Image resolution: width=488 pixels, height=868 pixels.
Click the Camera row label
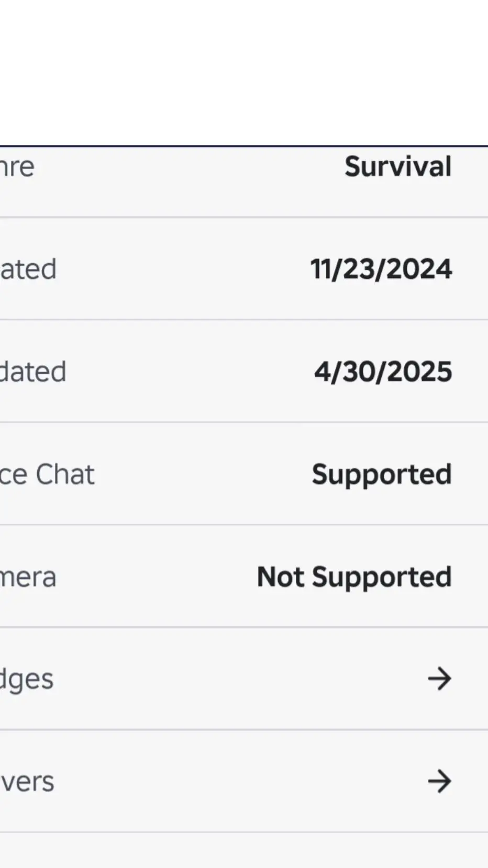pos(28,577)
